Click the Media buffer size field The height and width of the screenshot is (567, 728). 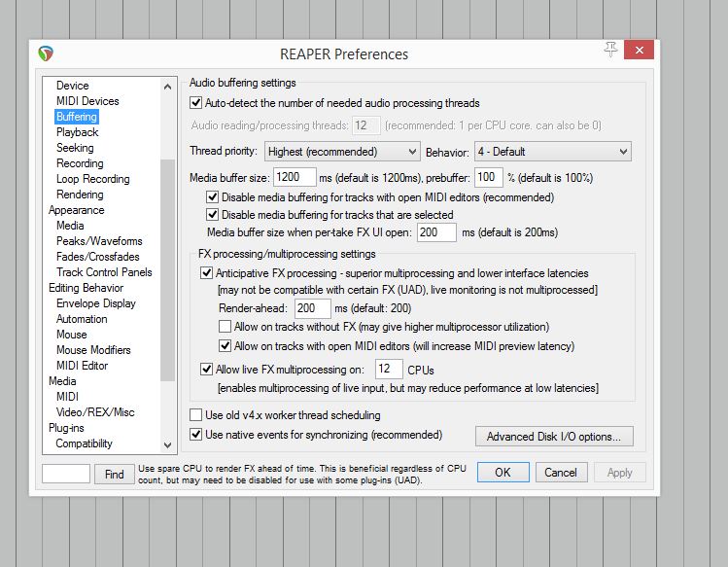click(295, 177)
